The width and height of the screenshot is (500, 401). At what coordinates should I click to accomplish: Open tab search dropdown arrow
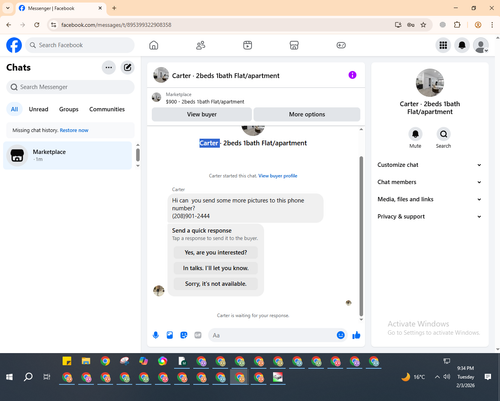pyautogui.click(x=8, y=8)
